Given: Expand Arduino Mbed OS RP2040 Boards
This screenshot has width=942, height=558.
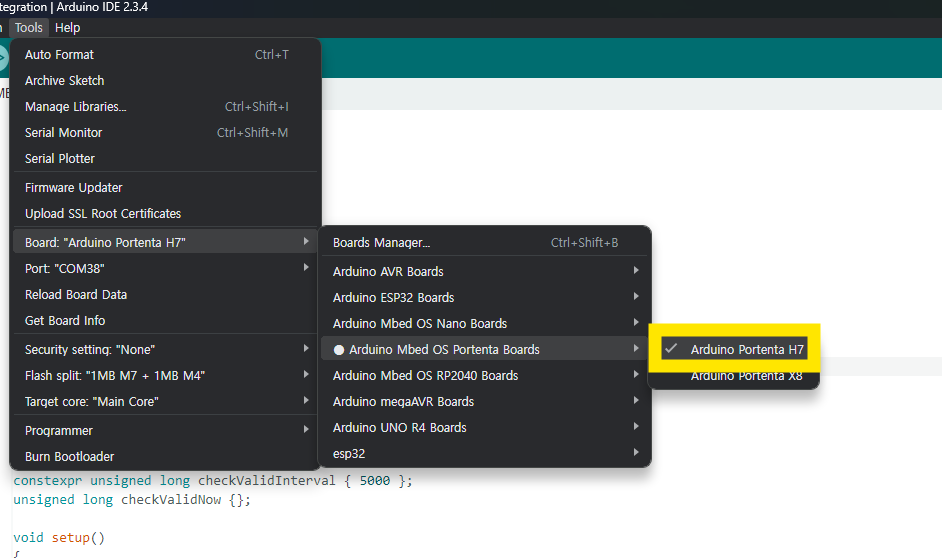Looking at the screenshot, I should [x=484, y=375].
